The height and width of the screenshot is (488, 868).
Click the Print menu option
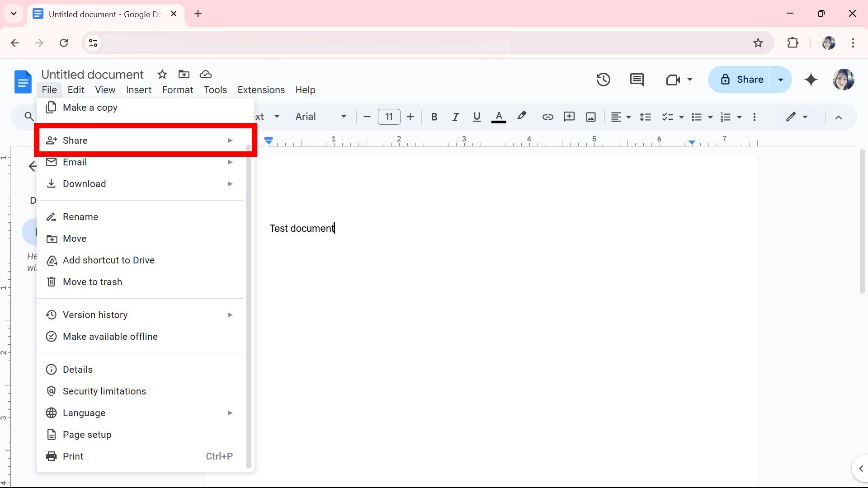coord(73,456)
